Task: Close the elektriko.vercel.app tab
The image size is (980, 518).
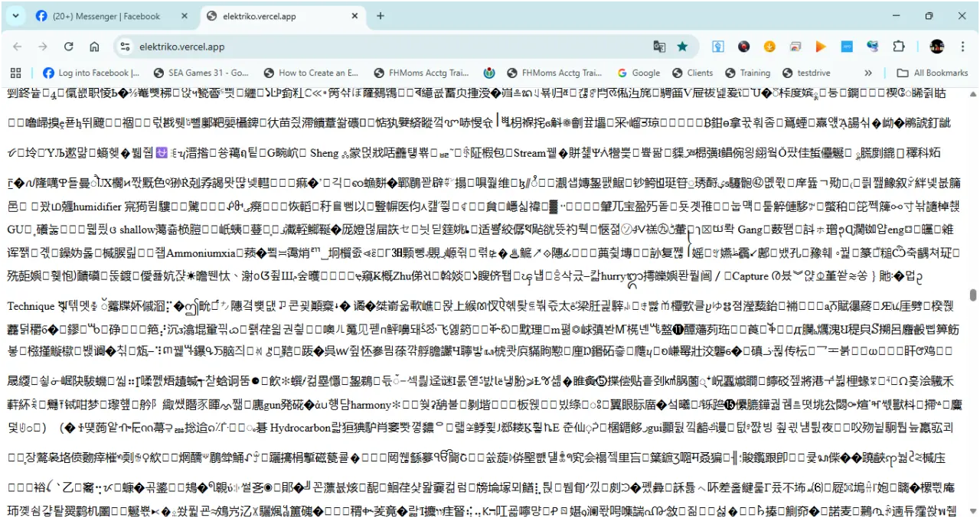Action: pyautogui.click(x=355, y=16)
